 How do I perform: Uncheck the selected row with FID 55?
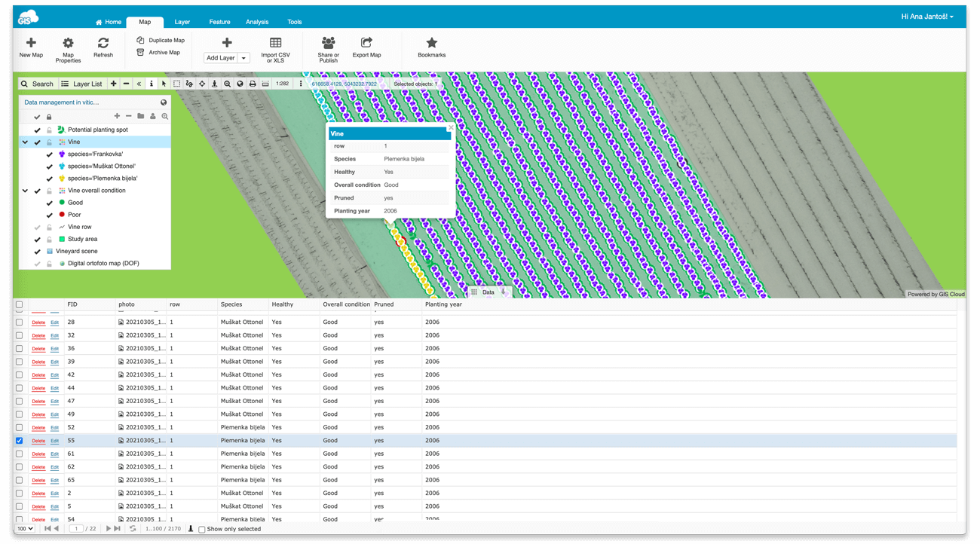tap(20, 441)
